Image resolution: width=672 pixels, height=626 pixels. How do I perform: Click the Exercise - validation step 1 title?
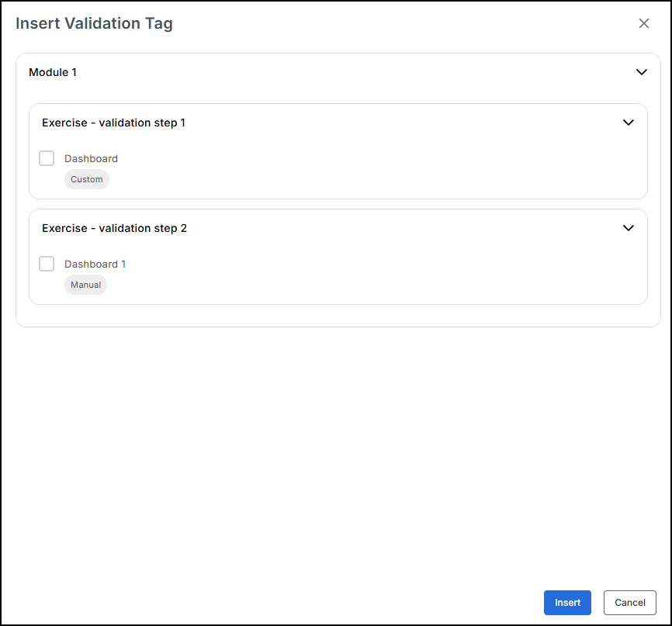coord(113,123)
